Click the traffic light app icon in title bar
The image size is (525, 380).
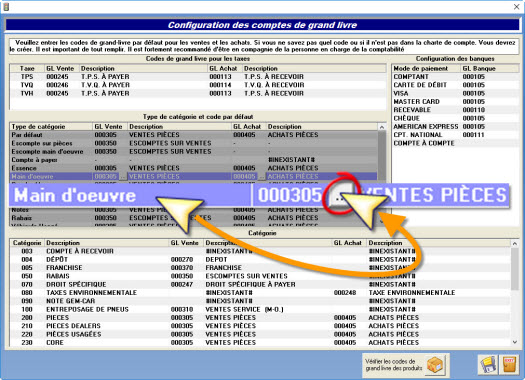[x=6, y=6]
